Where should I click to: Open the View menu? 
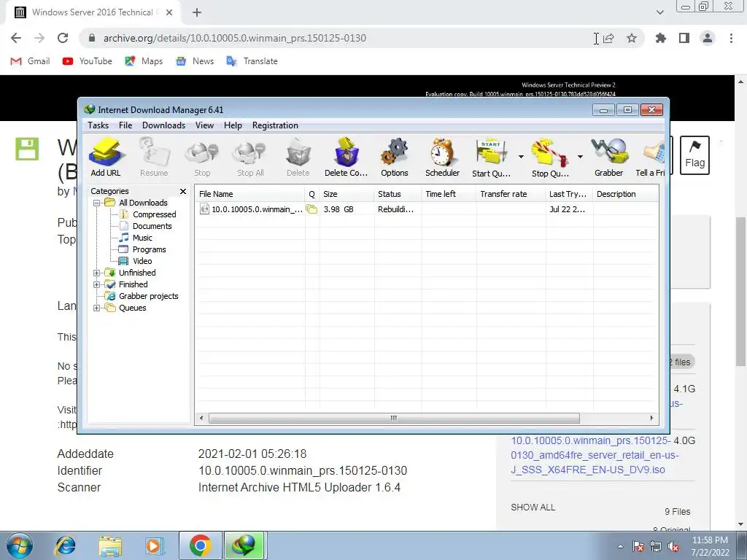click(204, 125)
